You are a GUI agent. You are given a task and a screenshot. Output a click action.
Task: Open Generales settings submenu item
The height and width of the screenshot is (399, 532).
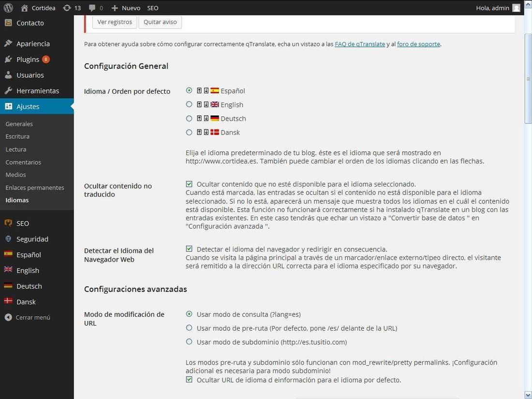(x=19, y=124)
